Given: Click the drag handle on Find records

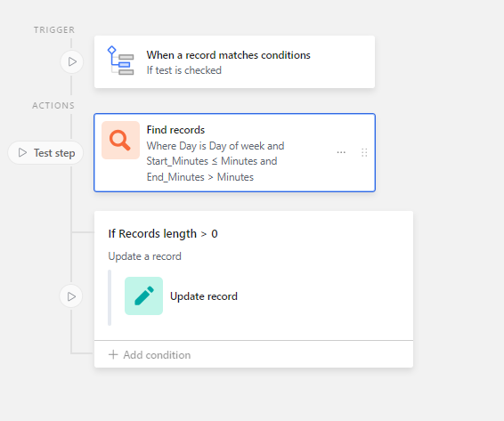Looking at the screenshot, I should click(x=364, y=153).
